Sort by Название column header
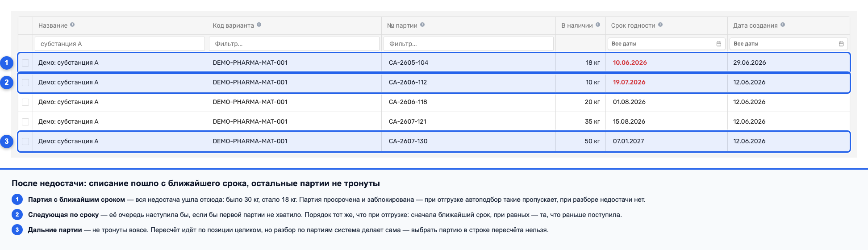The image size is (868, 250). point(53,25)
